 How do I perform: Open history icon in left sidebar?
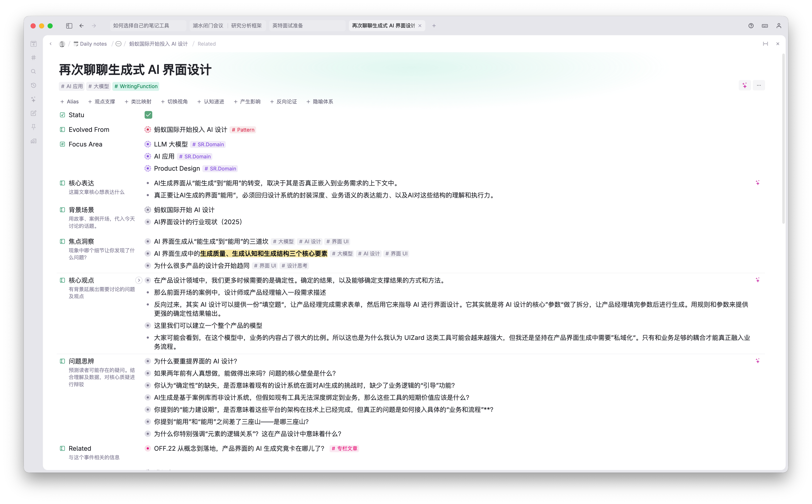coord(33,86)
